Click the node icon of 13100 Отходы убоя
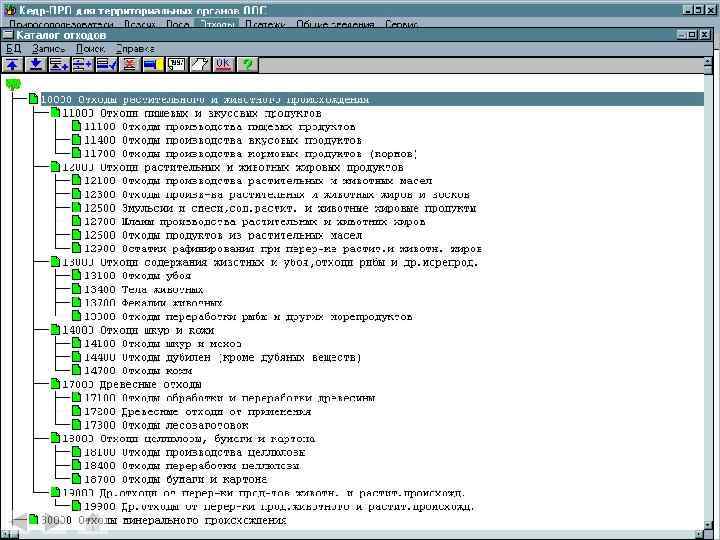720x540 pixels. click(77, 276)
